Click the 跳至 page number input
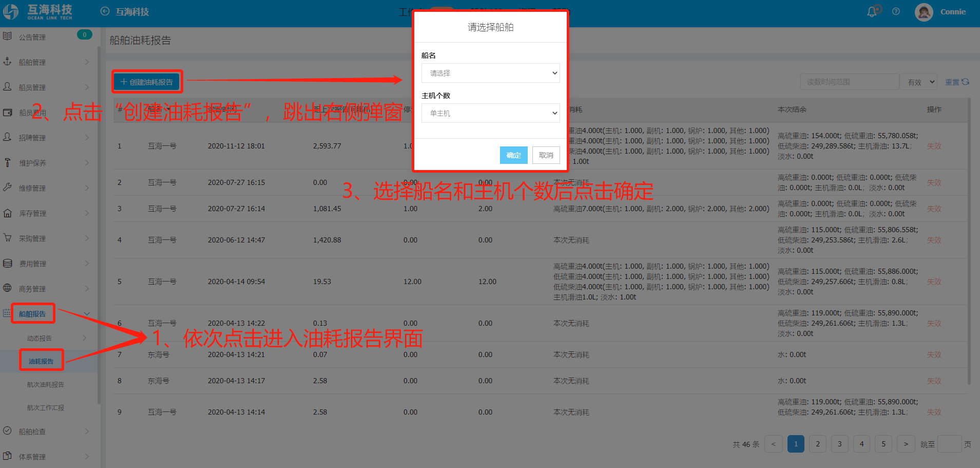The image size is (980, 468). click(949, 444)
